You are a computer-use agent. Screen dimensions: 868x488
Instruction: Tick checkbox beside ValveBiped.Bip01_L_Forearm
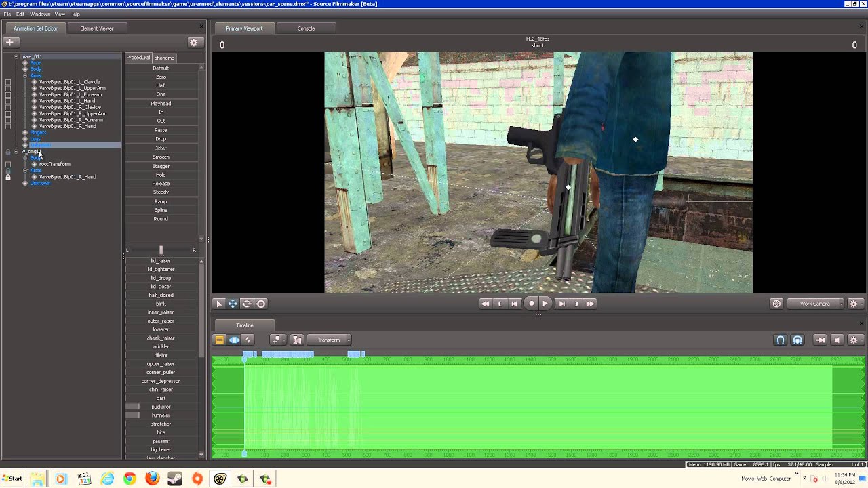8,95
